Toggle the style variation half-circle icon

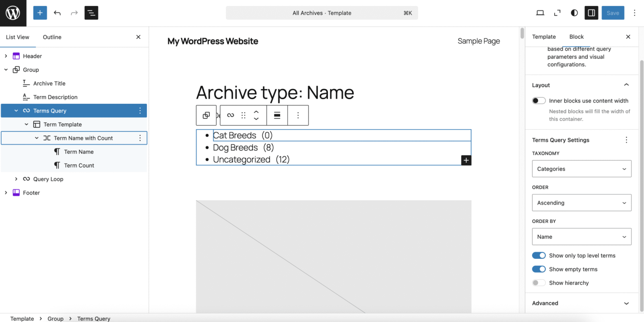click(574, 13)
